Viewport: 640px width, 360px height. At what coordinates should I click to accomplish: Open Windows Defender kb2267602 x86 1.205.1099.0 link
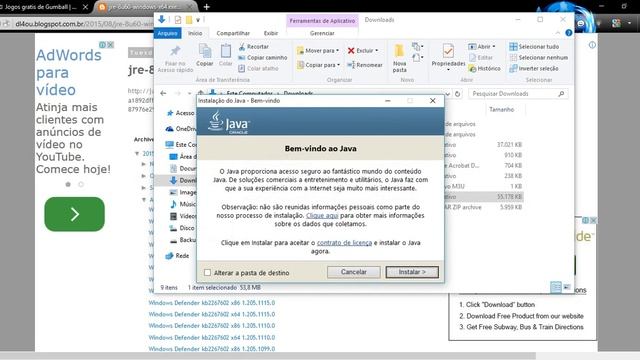pos(211,349)
